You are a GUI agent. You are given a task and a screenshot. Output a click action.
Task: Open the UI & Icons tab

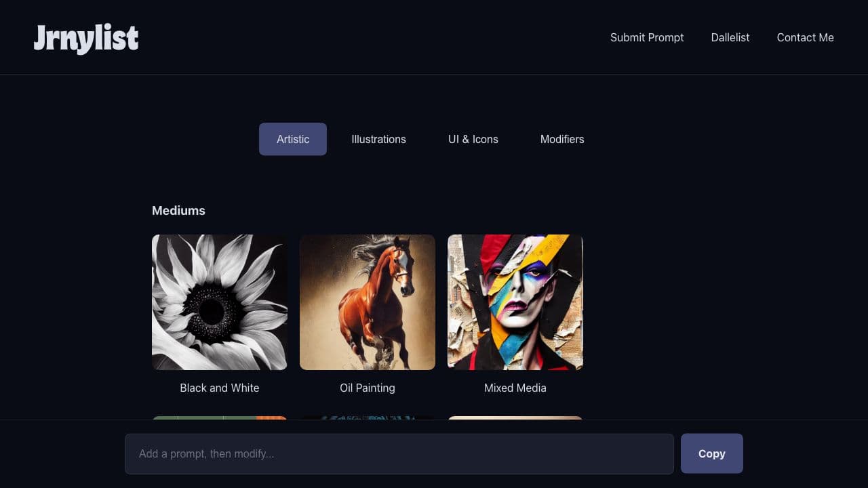[473, 139]
